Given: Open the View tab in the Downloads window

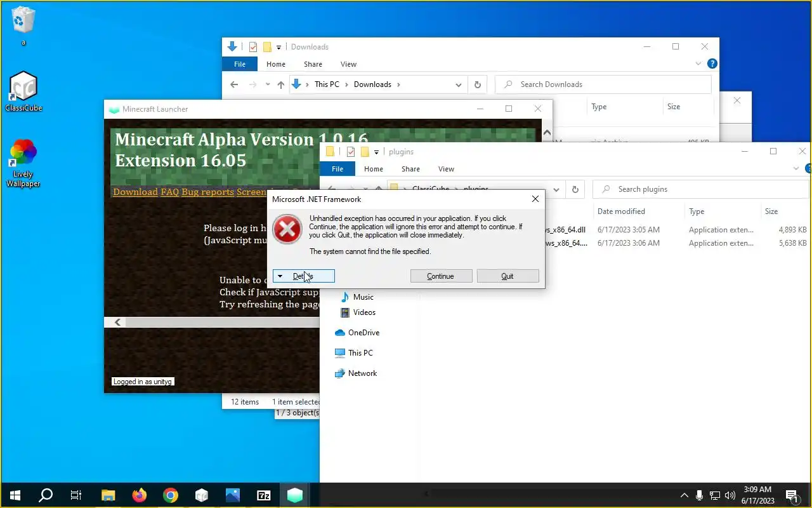Looking at the screenshot, I should (349, 64).
